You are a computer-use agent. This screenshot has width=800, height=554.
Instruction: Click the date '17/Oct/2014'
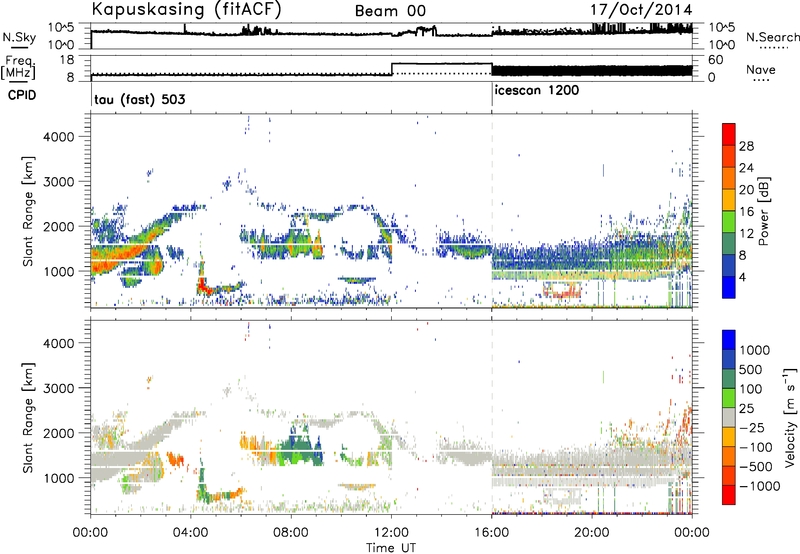point(641,10)
